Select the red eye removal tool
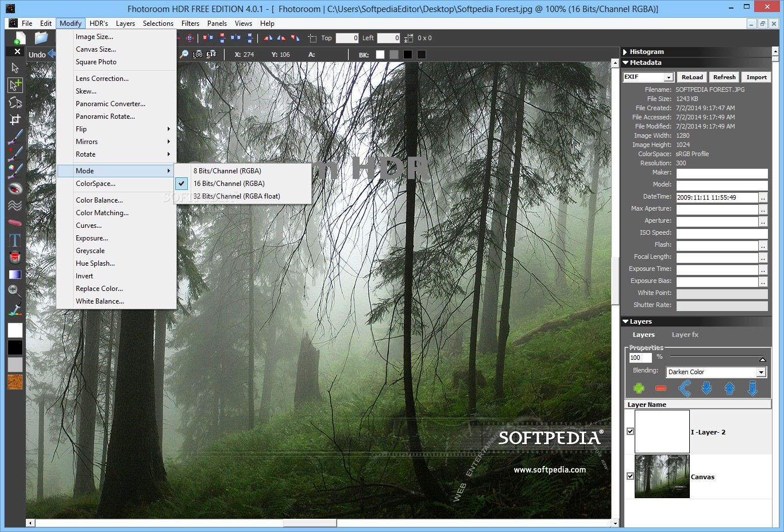 tap(16, 188)
